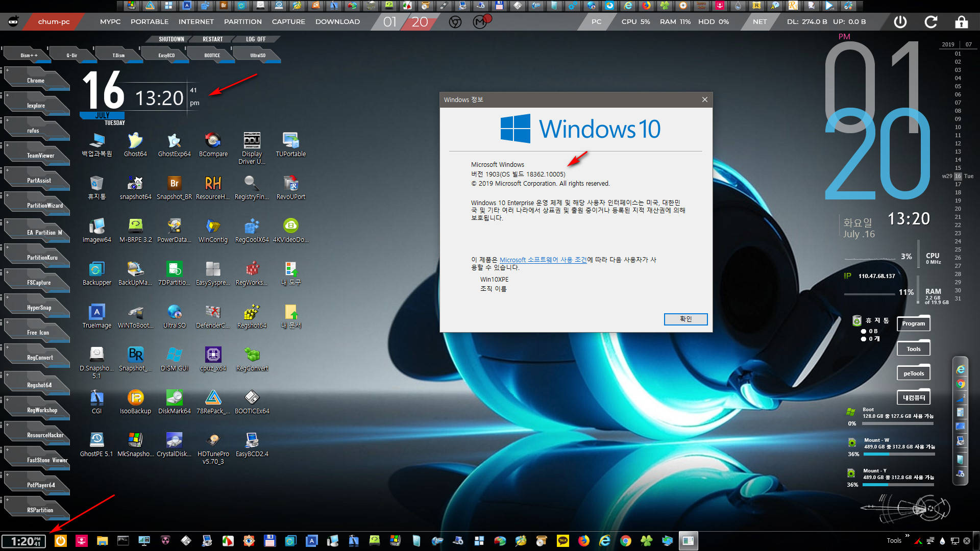
Task: Click the RESTART button
Action: click(x=212, y=39)
